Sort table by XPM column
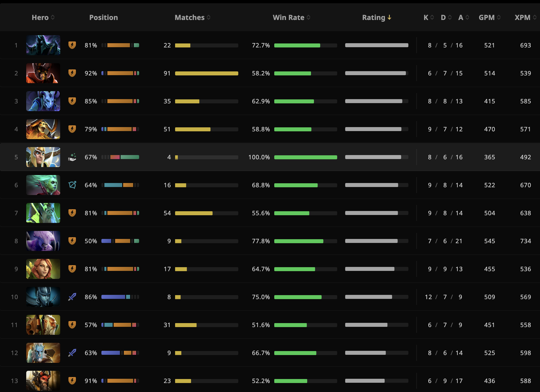The width and height of the screenshot is (540, 392). click(526, 17)
